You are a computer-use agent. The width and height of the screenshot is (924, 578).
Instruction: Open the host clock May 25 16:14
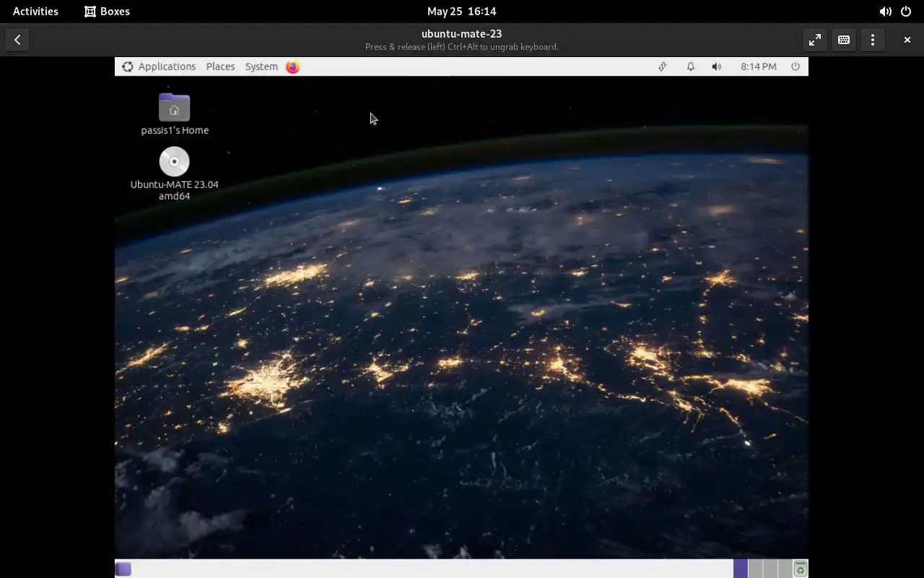tap(461, 11)
